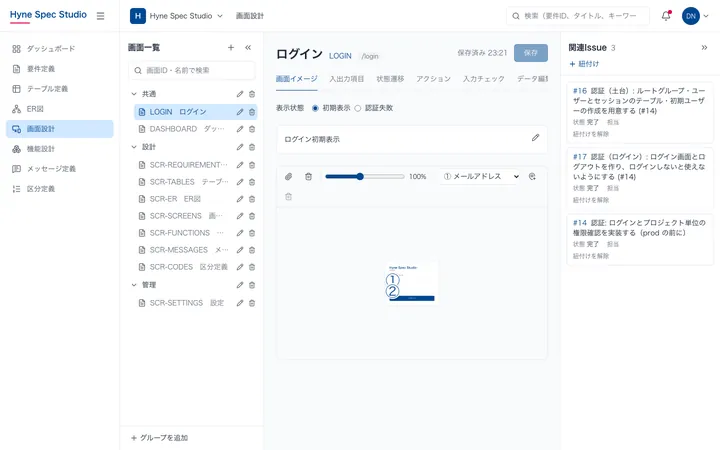Screen dimensions: 720x450
Task: Open issue #14 link
Action: point(579,223)
